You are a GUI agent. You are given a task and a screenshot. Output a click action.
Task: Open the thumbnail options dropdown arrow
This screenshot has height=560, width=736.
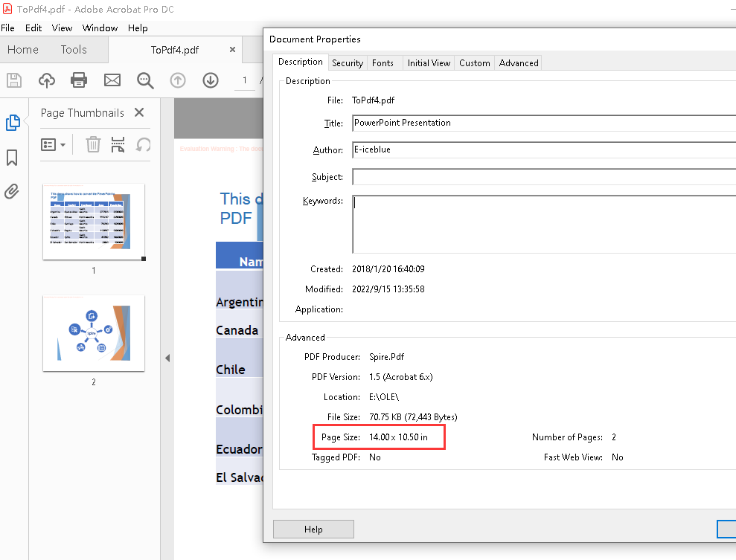[x=64, y=144]
